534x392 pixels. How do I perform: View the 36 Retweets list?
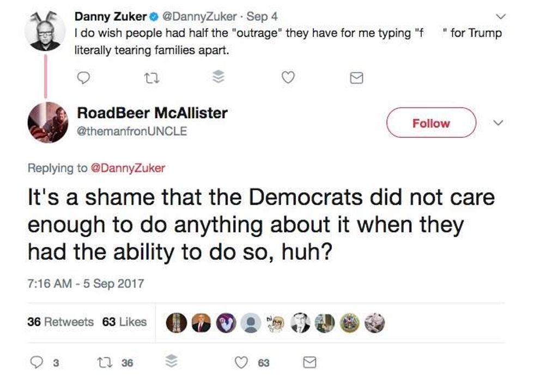pyautogui.click(x=60, y=322)
